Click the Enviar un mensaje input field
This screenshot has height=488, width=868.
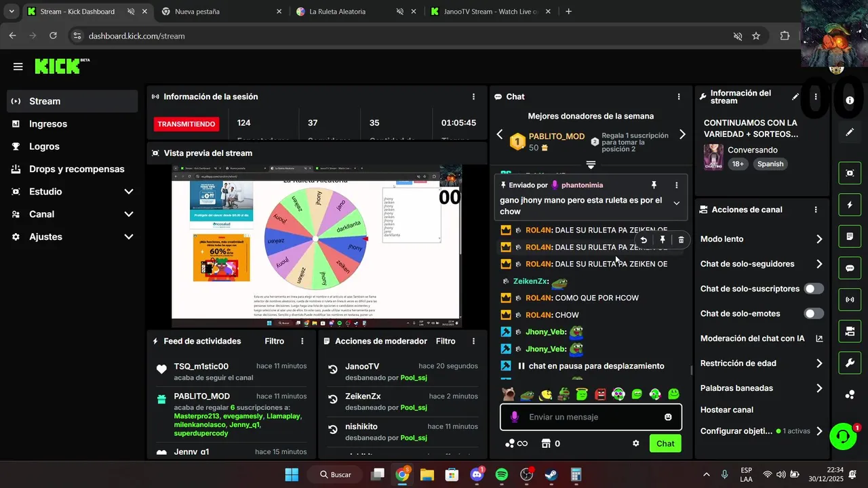tap(591, 417)
